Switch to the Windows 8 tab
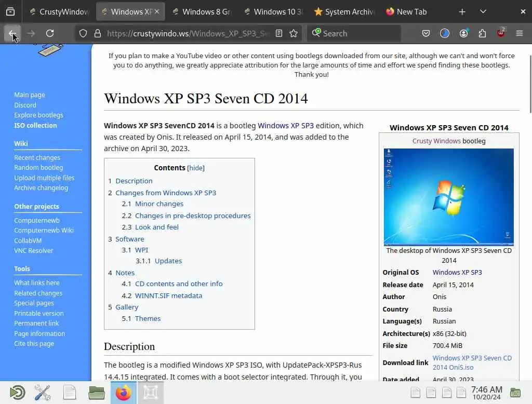 tap(202, 12)
